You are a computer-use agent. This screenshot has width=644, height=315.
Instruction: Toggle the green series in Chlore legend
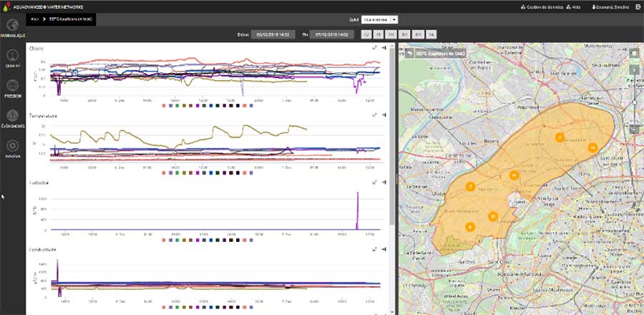[177, 105]
